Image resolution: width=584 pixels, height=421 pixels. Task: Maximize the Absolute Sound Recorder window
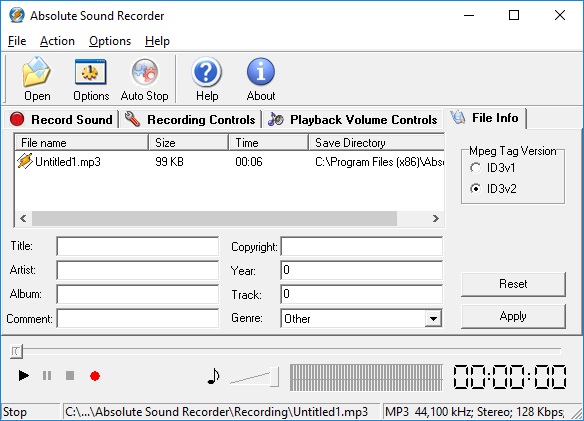tap(514, 15)
